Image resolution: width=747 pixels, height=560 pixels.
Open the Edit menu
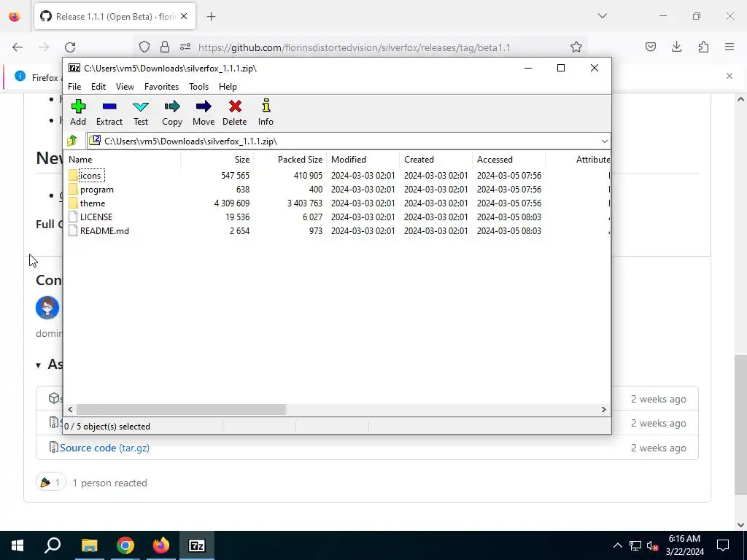coord(98,87)
